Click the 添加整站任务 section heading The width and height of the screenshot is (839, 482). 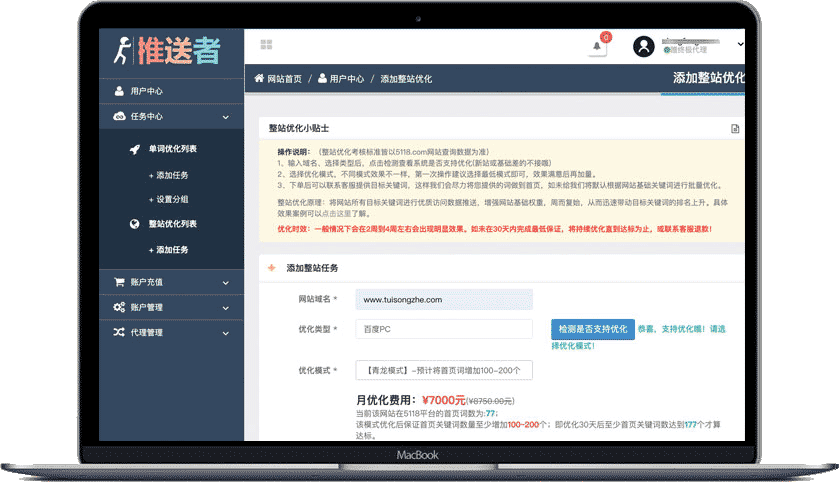[312, 268]
